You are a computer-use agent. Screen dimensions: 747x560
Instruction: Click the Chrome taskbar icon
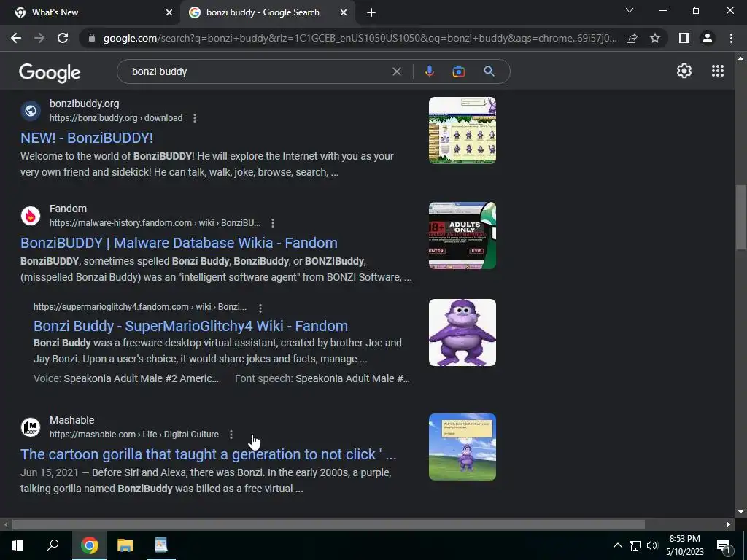click(x=89, y=545)
